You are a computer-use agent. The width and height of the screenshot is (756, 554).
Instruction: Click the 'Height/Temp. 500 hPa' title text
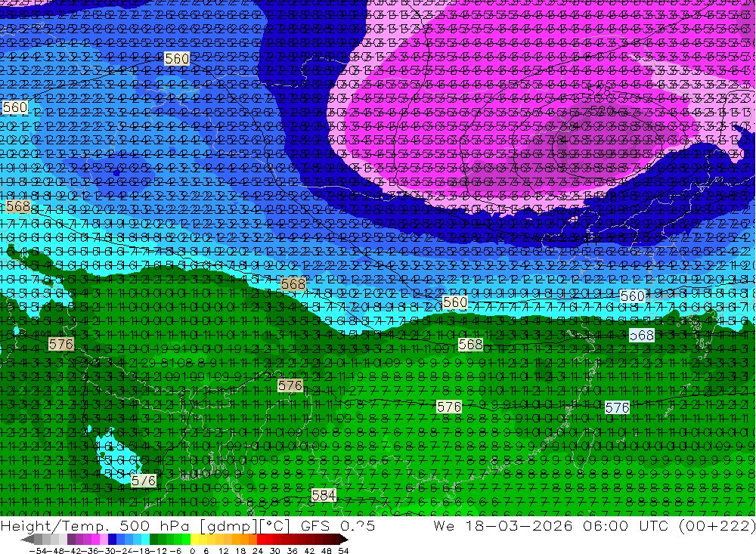pyautogui.click(x=94, y=526)
